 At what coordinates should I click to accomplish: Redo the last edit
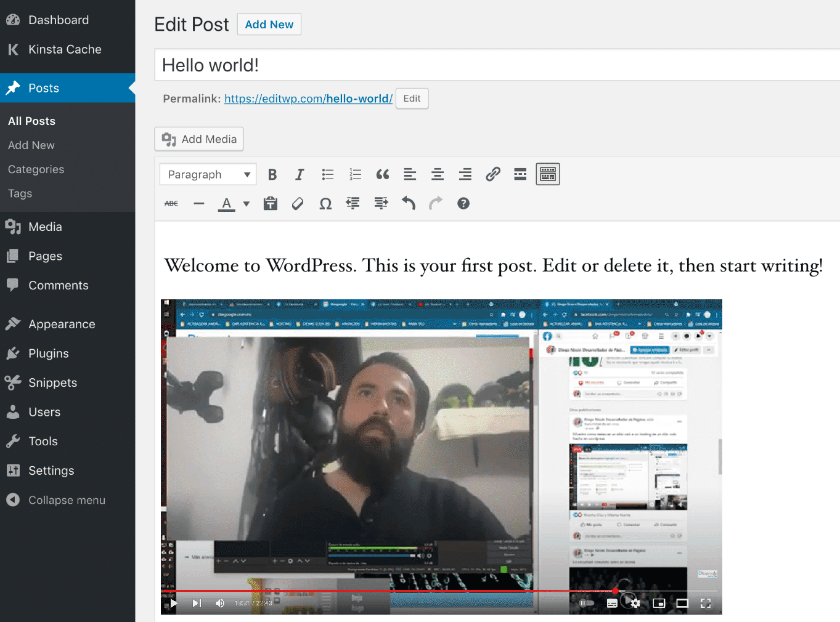[436, 203]
